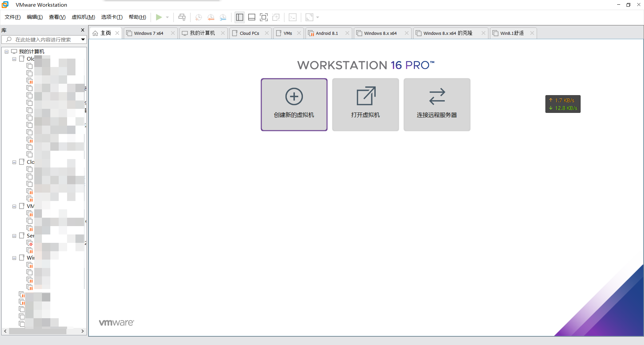
Task: Power on the virtual machine with green play icon
Action: pyautogui.click(x=159, y=17)
